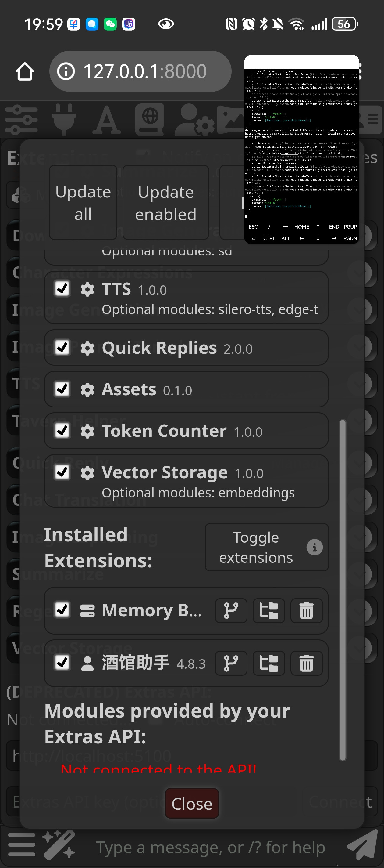Toggle the Vector Storage checkbox
This screenshot has width=384, height=868.
(x=62, y=472)
